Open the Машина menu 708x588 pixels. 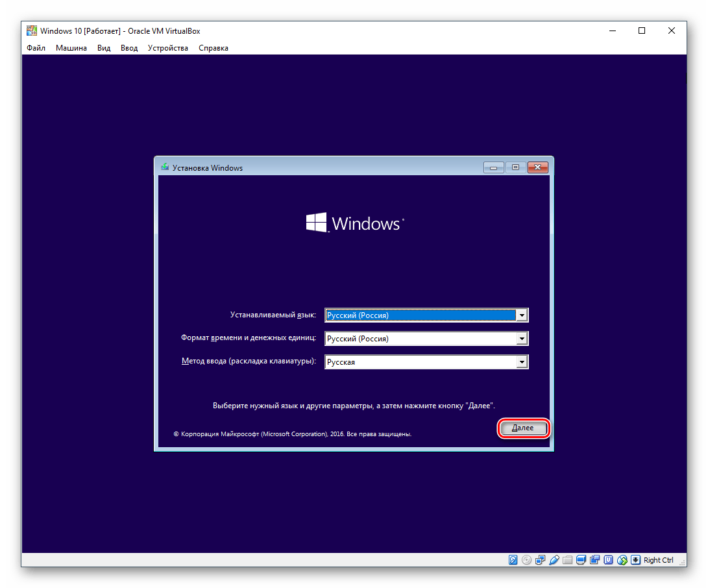point(71,48)
